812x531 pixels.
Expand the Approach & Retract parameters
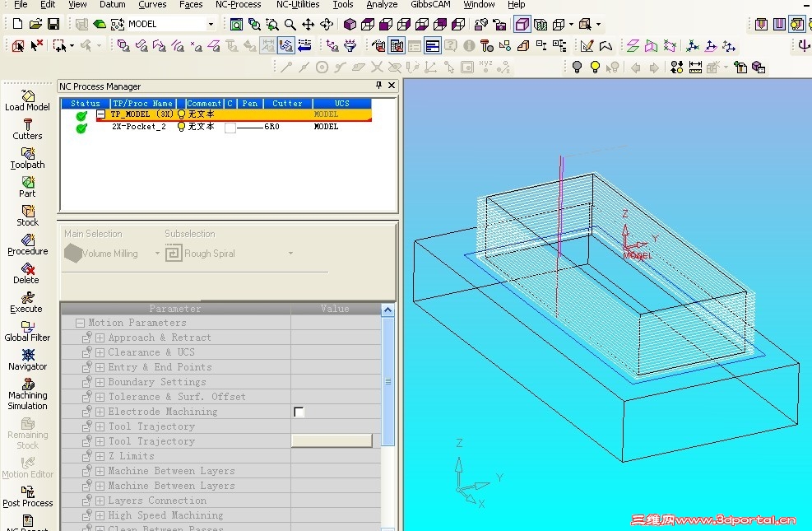click(100, 338)
